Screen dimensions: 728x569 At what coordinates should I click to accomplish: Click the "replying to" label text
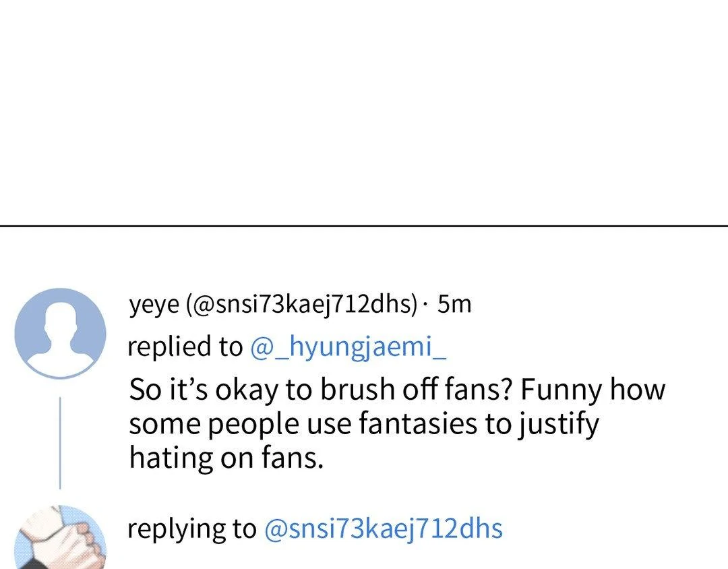191,529
